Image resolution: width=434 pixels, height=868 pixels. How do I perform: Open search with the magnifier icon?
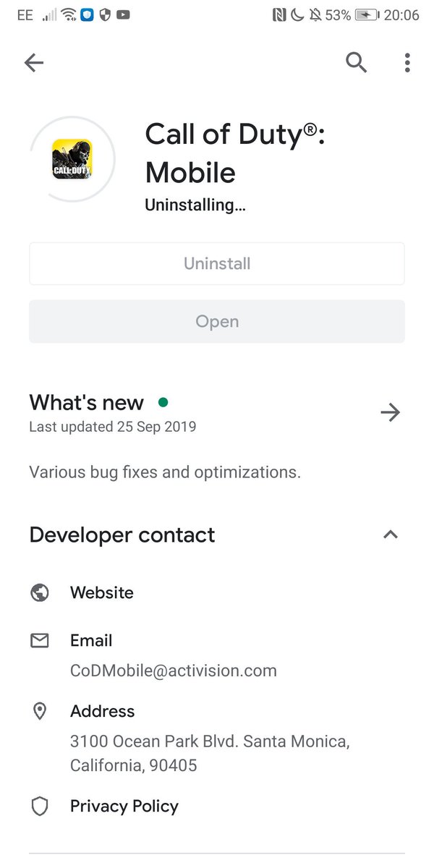pyautogui.click(x=356, y=63)
